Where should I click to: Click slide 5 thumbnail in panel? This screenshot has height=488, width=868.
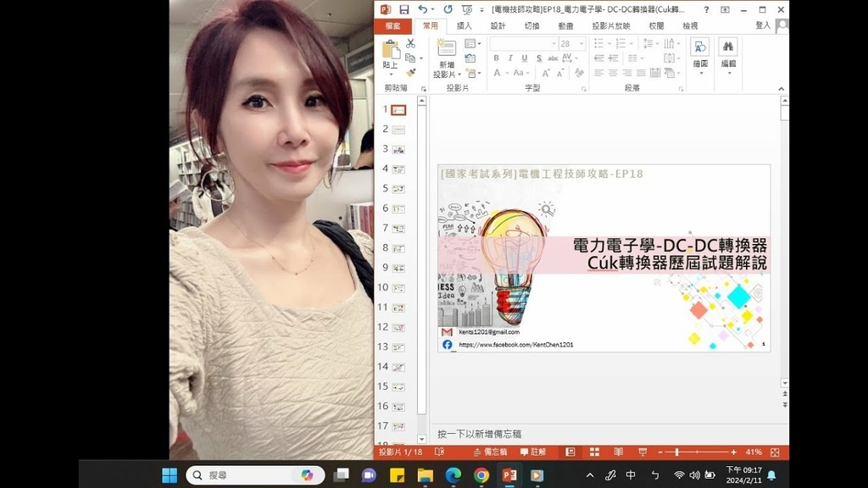pos(398,189)
